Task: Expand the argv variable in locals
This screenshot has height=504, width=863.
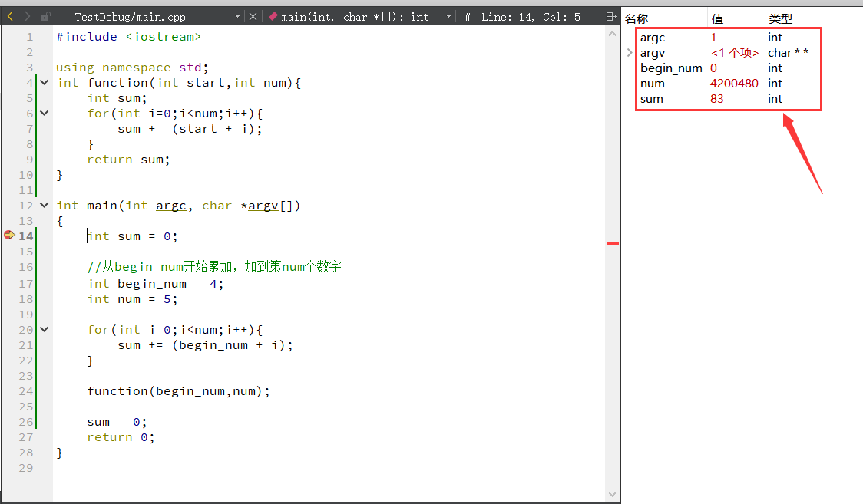Action: pos(630,53)
